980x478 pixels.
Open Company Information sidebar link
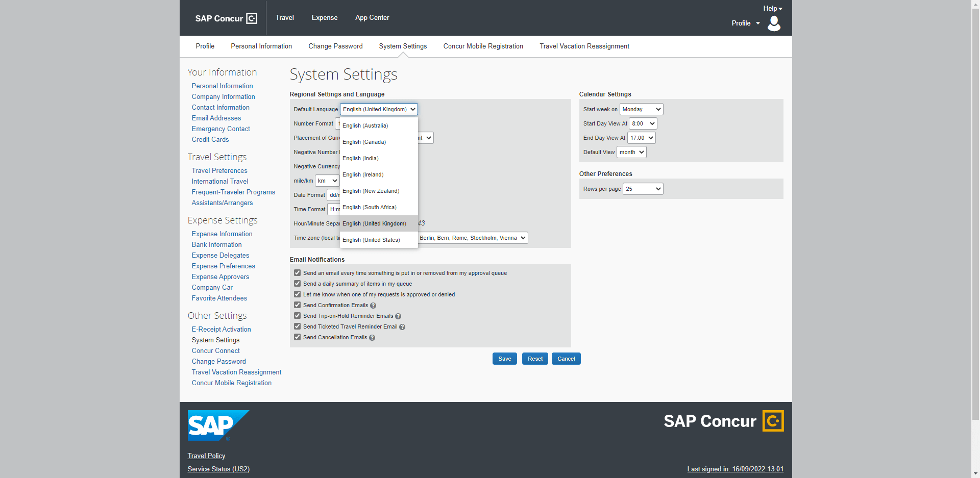[x=223, y=97]
